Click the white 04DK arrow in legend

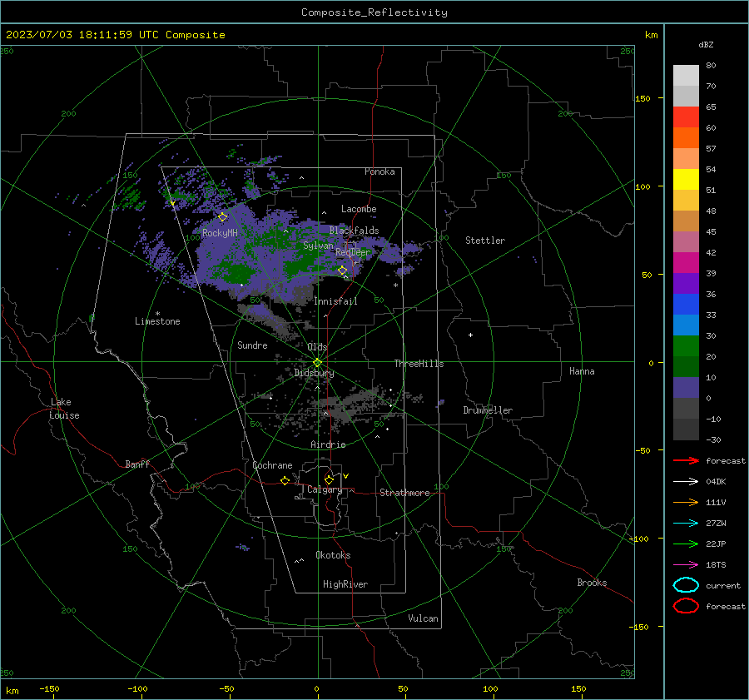686,481
